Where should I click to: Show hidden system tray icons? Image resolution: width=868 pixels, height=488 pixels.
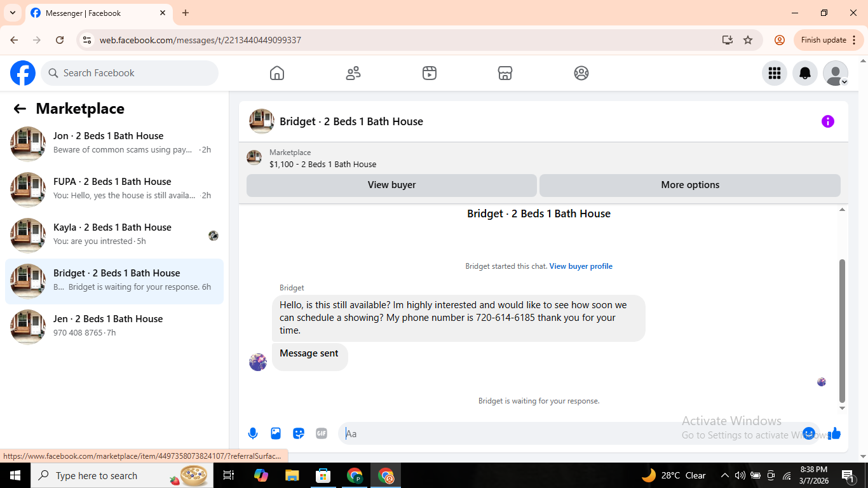click(x=724, y=475)
